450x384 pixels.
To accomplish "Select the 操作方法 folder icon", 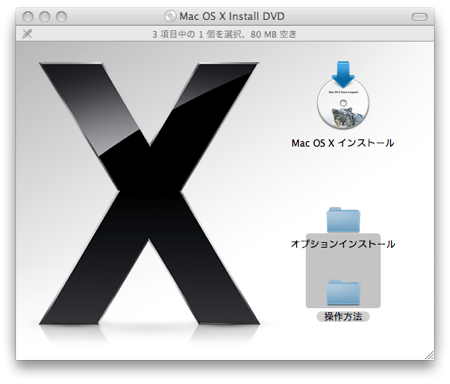I will tap(343, 292).
